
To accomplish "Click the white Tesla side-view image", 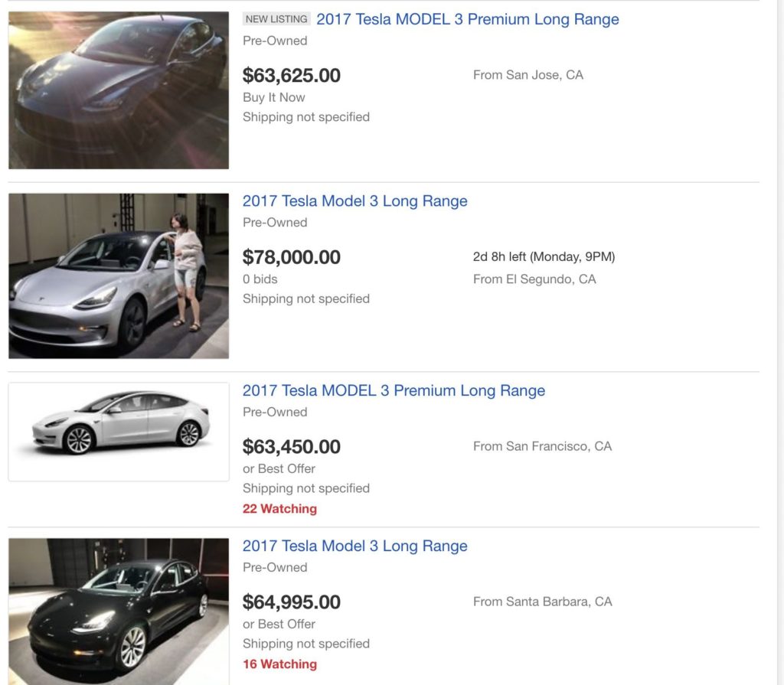I will click(117, 431).
